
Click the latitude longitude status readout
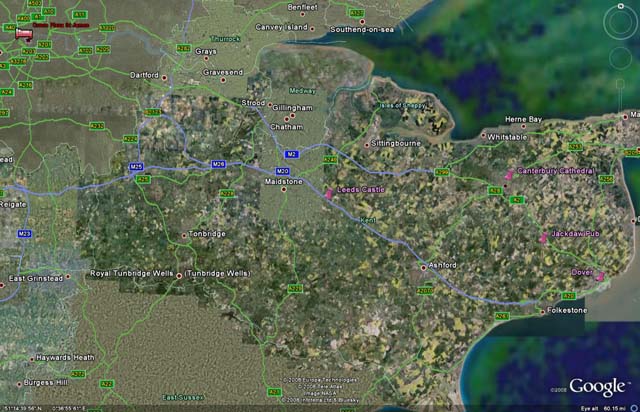coord(45,408)
